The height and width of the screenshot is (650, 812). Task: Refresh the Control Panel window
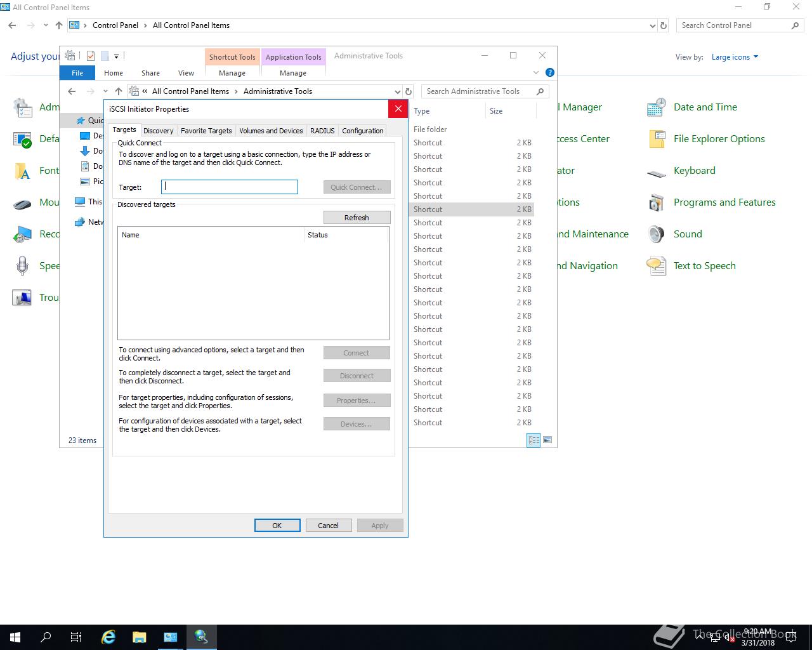(x=664, y=25)
